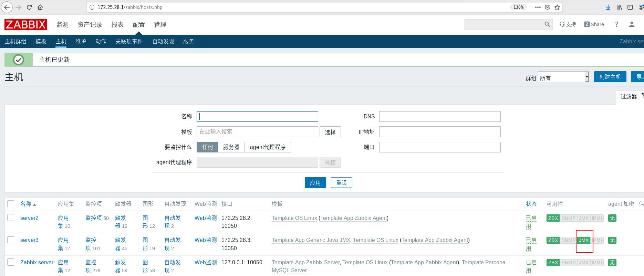Click the Share link
This screenshot has width=644, height=276.
[594, 24]
